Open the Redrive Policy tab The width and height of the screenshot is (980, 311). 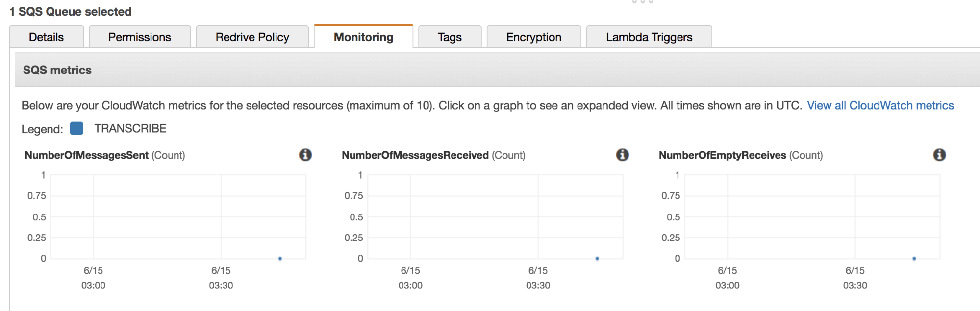[x=252, y=37]
